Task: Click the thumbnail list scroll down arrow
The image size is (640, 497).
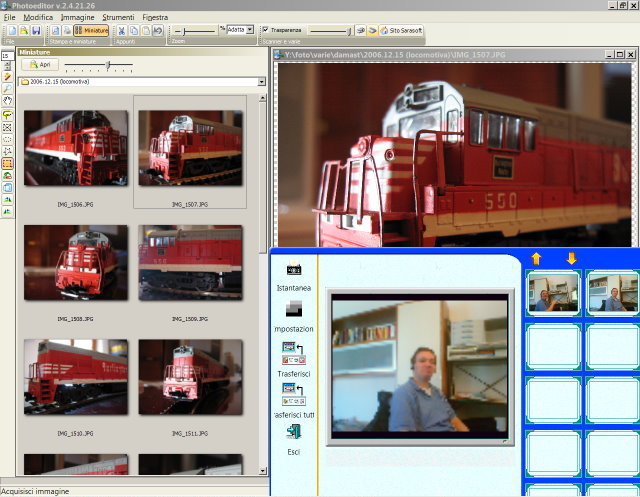Action: pos(262,470)
